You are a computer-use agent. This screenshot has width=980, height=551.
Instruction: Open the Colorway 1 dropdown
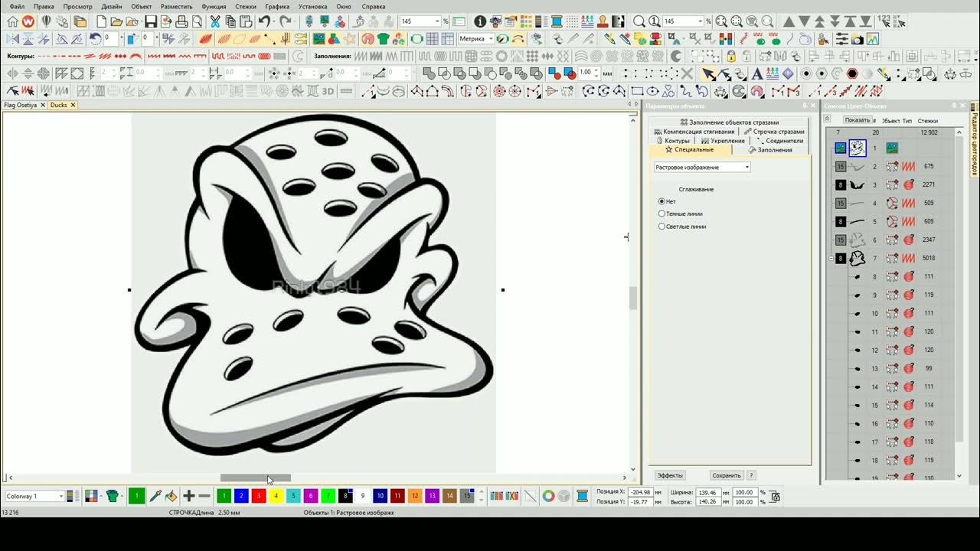pos(34,496)
